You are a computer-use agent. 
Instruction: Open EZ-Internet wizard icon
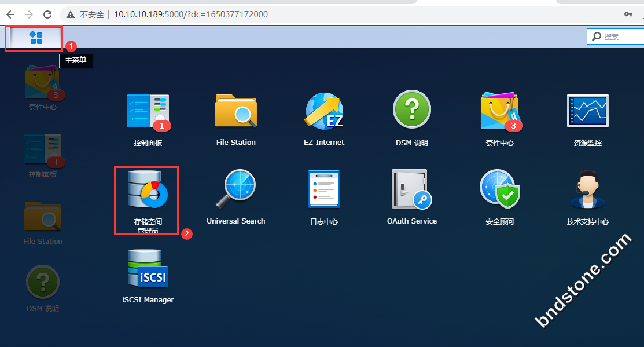click(324, 111)
